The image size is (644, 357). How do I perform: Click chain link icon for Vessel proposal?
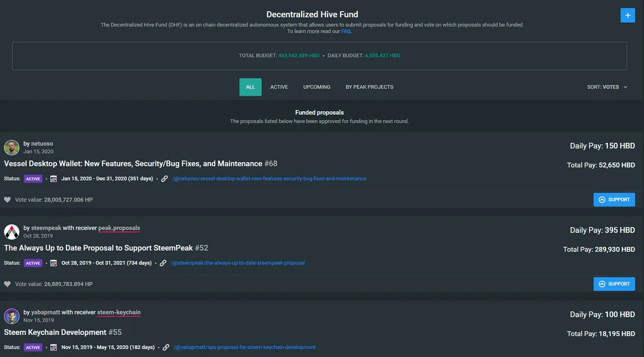(165, 178)
